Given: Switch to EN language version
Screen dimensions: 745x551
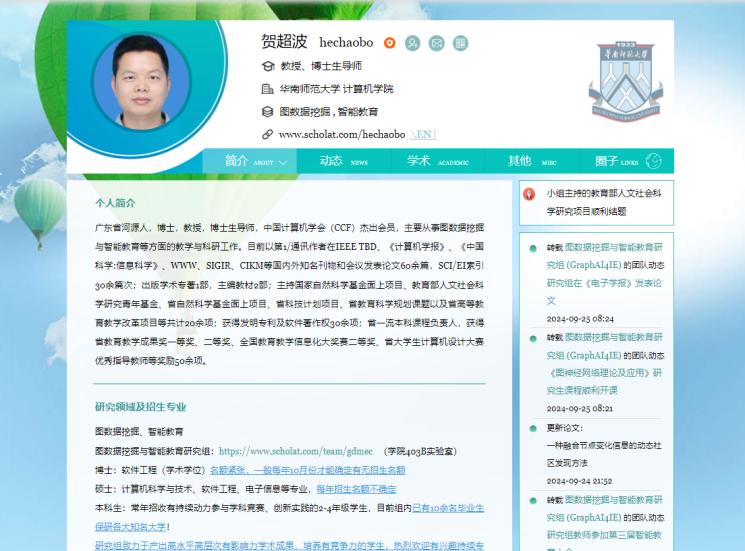Looking at the screenshot, I should click(423, 134).
